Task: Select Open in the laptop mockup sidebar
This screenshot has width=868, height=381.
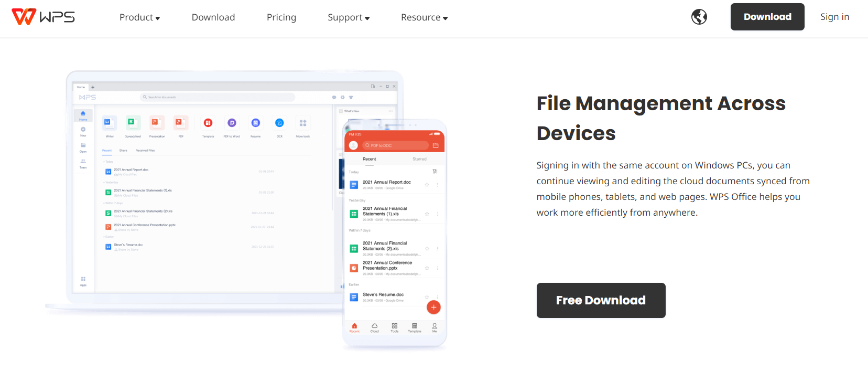Action: 83,147
